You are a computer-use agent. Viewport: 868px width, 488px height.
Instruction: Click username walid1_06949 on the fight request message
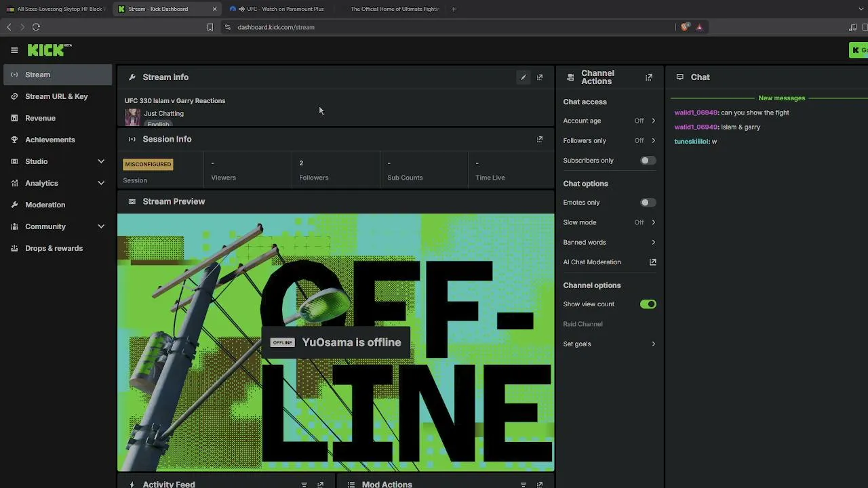tap(696, 113)
